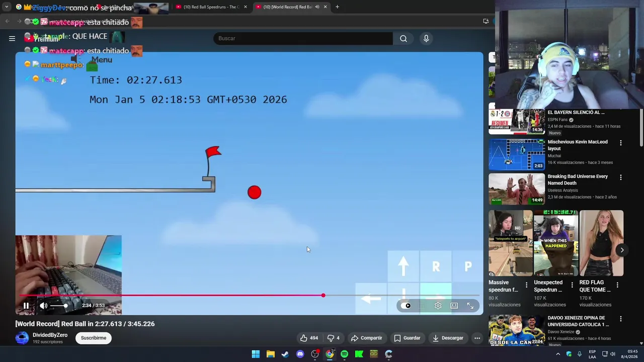The width and height of the screenshot is (644, 362).
Task: Open El Bayern Silenció video thumbnail
Action: tap(516, 121)
